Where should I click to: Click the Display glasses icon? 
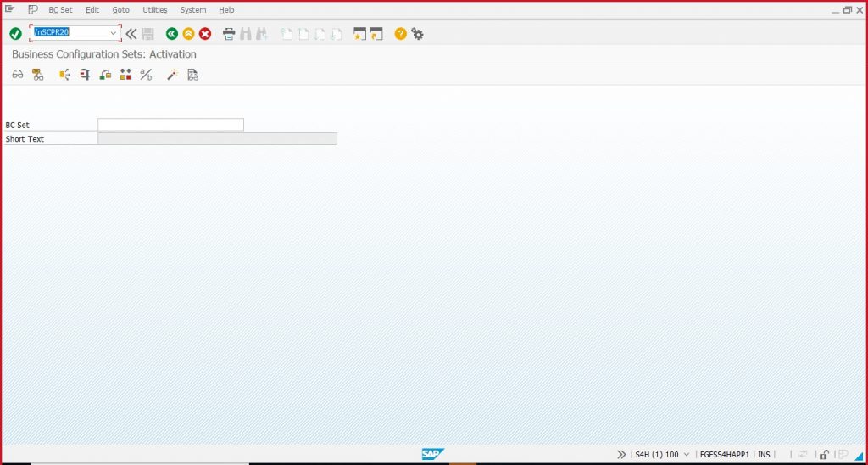coord(18,75)
